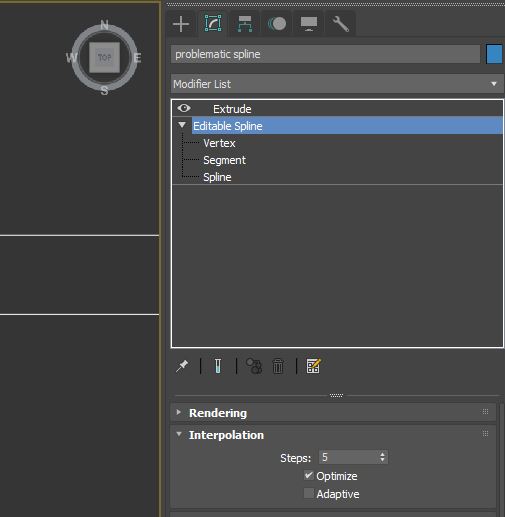The width and height of the screenshot is (505, 517).
Task: Click the TOP face of the ViewCube
Action: pos(104,57)
